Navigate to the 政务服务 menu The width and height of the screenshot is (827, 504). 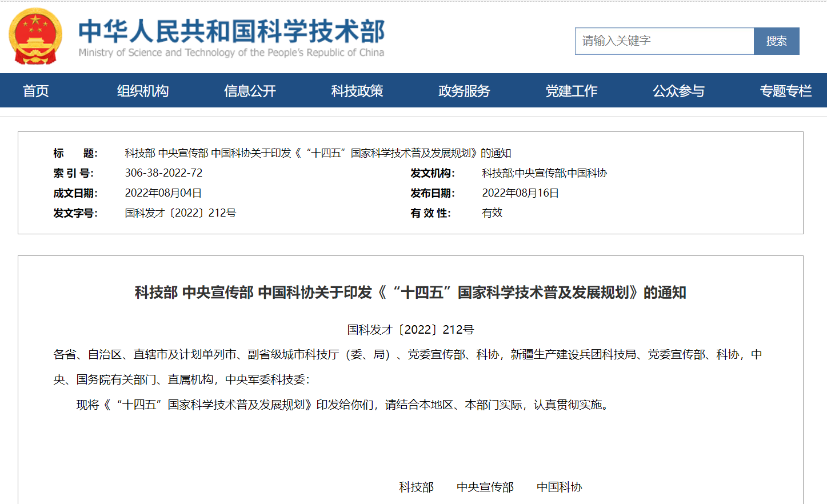464,91
